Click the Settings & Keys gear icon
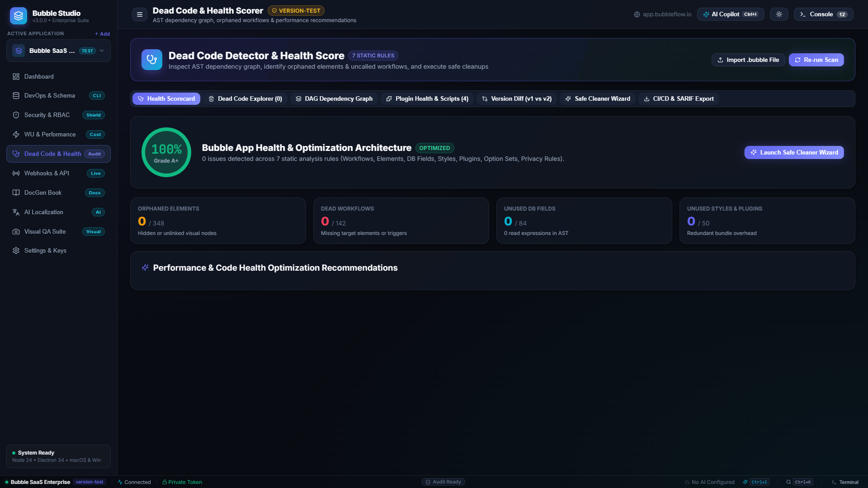868x488 pixels. (16, 251)
